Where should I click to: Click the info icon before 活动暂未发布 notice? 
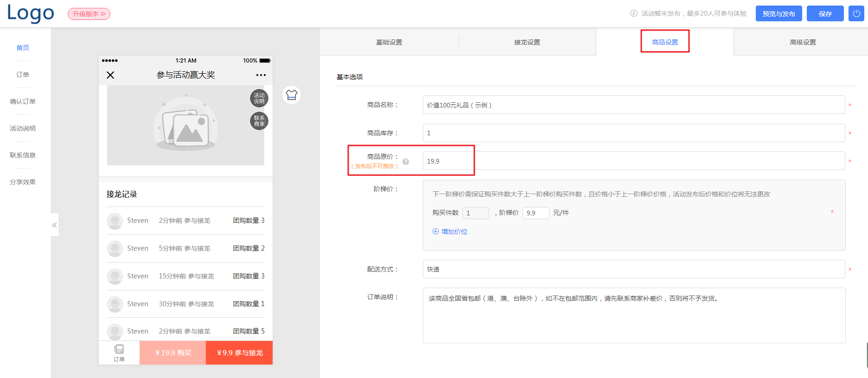(x=634, y=13)
